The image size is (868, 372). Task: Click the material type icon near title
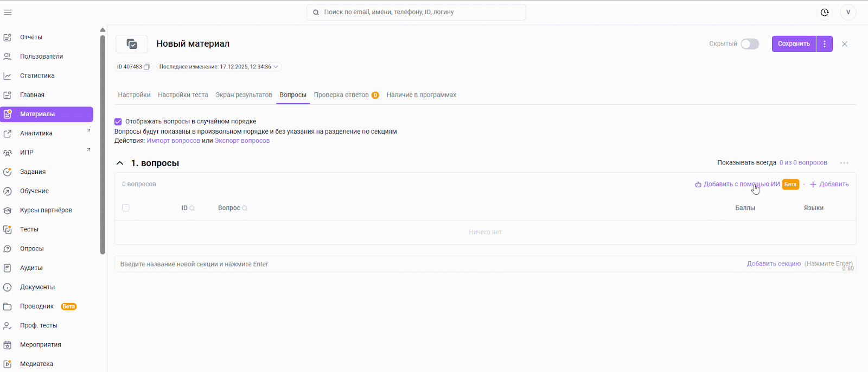point(132,44)
